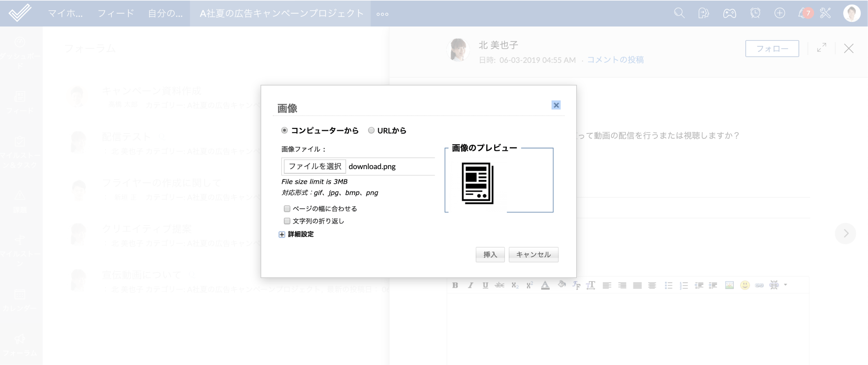The image size is (868, 365).
Task: Toggle strikethrough formatting in editor
Action: coord(500,286)
